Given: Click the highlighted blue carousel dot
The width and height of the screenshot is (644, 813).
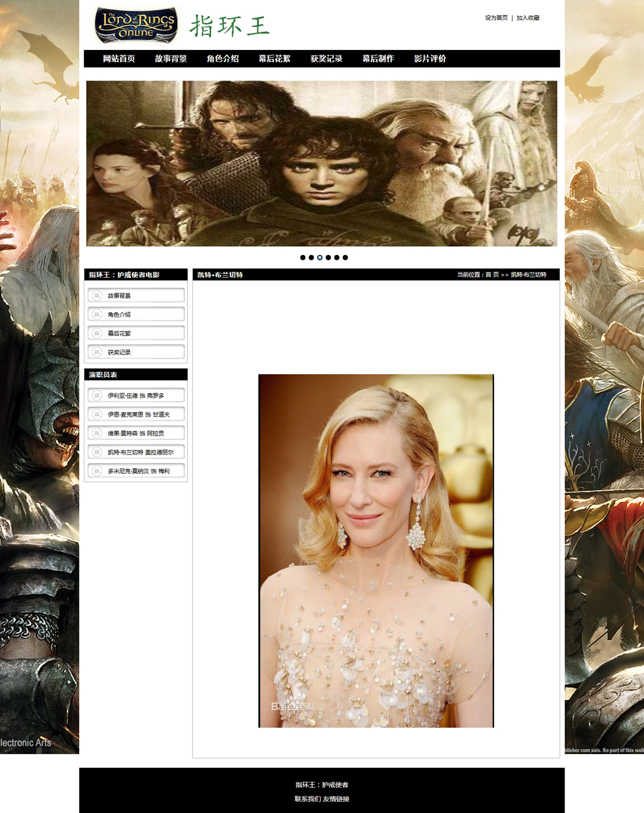Looking at the screenshot, I should 320,258.
